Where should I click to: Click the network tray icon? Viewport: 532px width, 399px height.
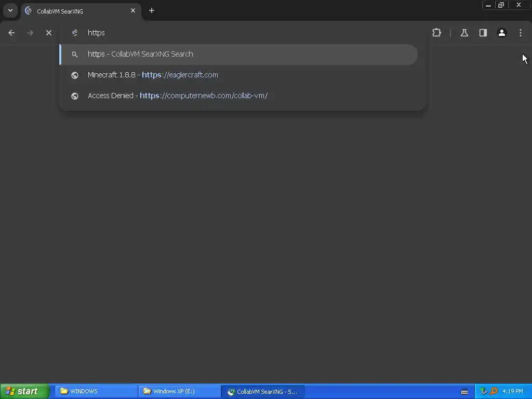point(484,392)
